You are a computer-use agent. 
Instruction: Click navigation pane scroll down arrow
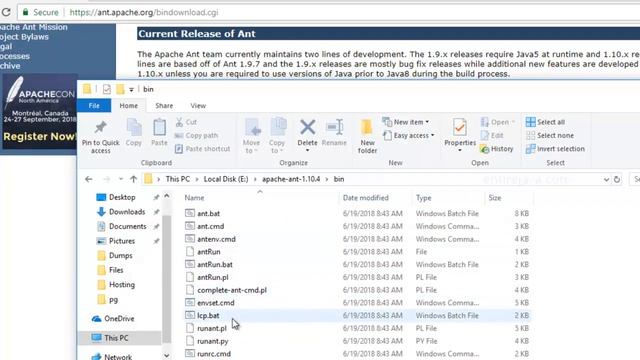point(167,356)
